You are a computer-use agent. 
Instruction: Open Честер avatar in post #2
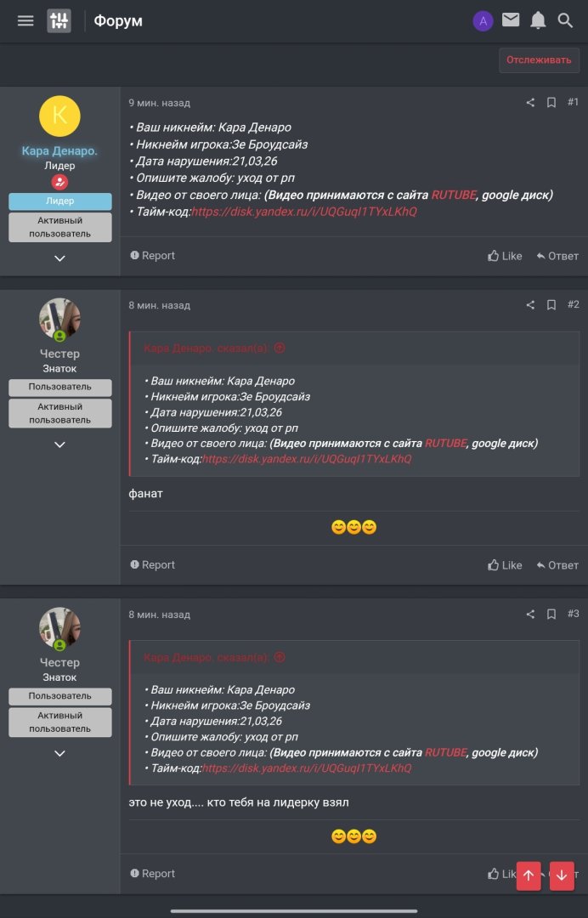59,319
